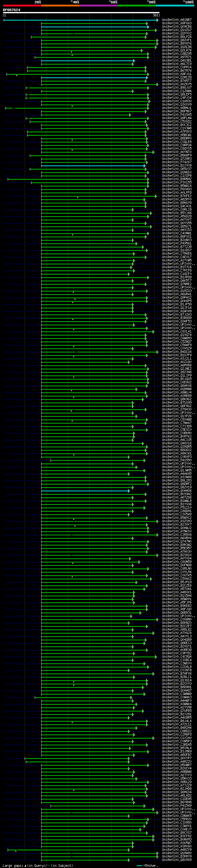197x868 pixels.
Task: Click the white query sequence bar
Action: click(81, 13)
